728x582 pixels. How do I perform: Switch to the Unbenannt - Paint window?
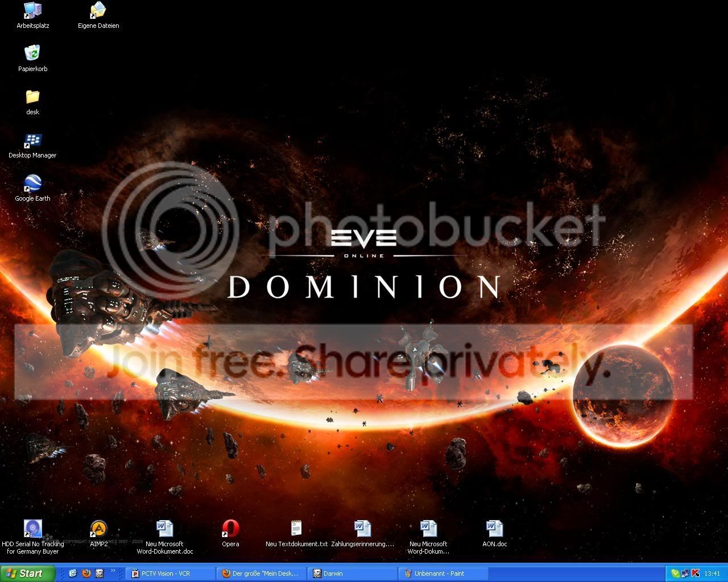click(444, 573)
